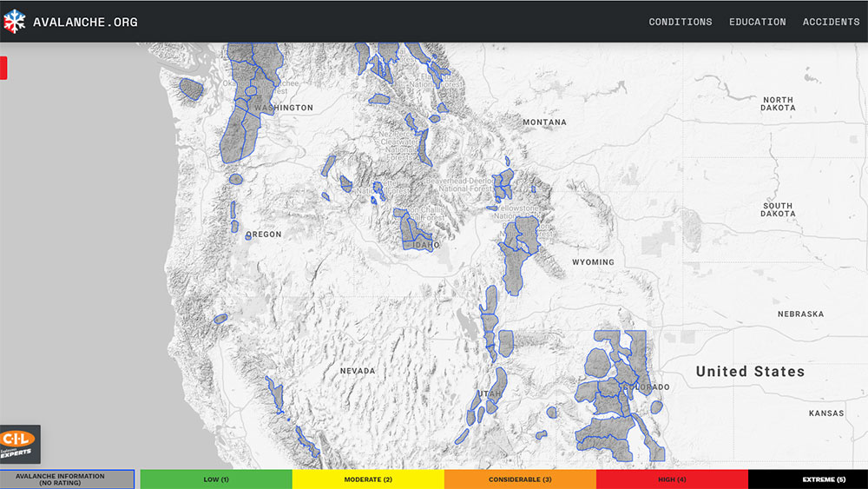Click the United States map label
The width and height of the screenshot is (868, 489).
click(750, 371)
